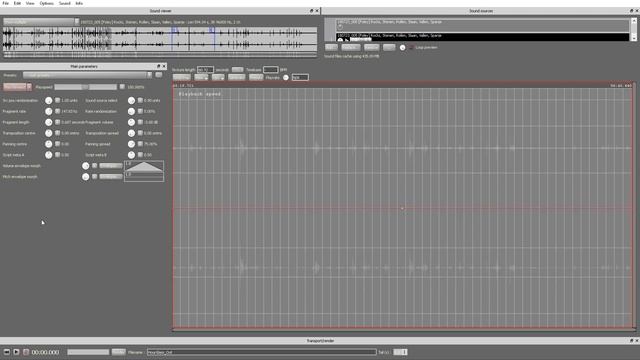Click the Sound source select knob
The width and height of the screenshot is (640, 360).
tap(131, 100)
